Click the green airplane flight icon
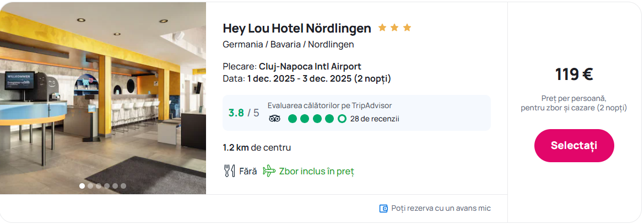Screen dimensions: 644x224 point(269,171)
